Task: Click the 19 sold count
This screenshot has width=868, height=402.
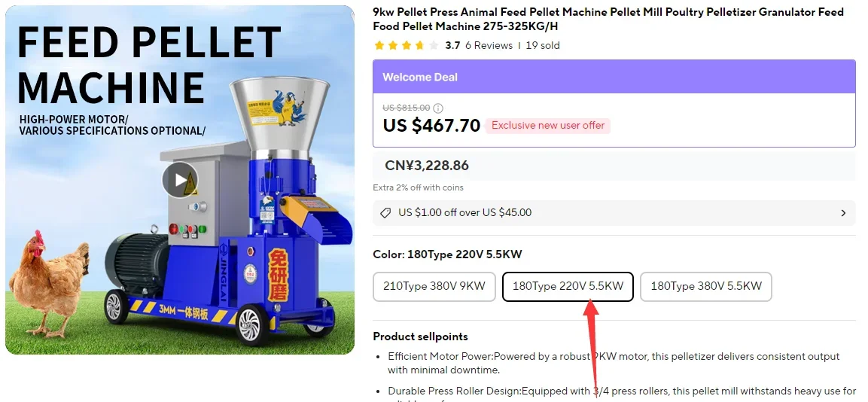Action: point(543,45)
